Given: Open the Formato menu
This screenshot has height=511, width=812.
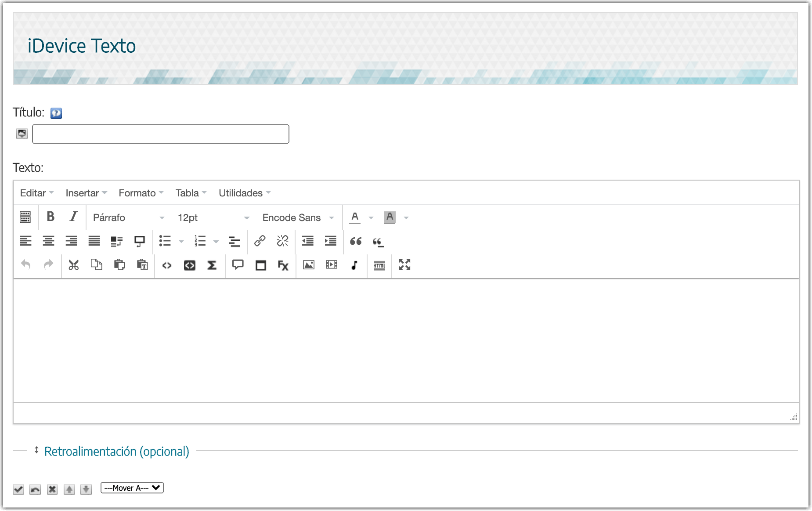Looking at the screenshot, I should pos(141,193).
